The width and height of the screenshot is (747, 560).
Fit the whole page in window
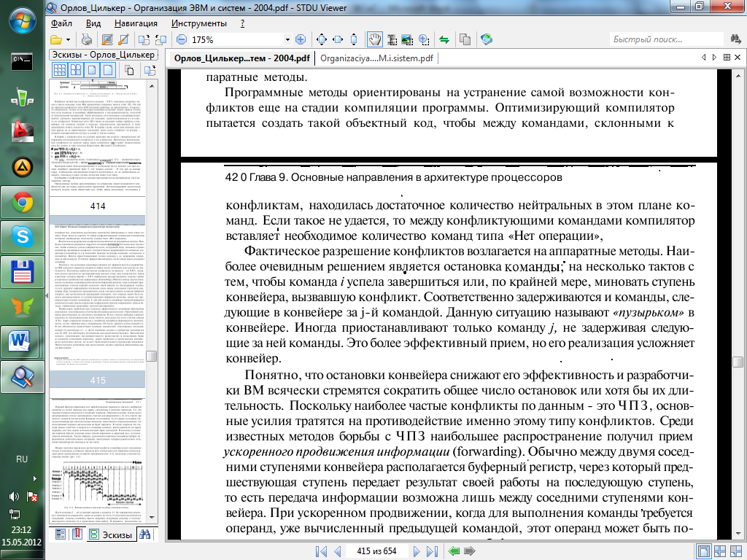click(322, 39)
